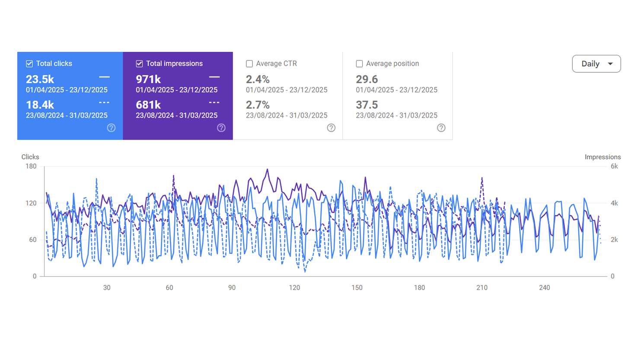Click the tallest solid purple impressions peak
This screenshot has width=644, height=351.
pyautogui.click(x=267, y=169)
